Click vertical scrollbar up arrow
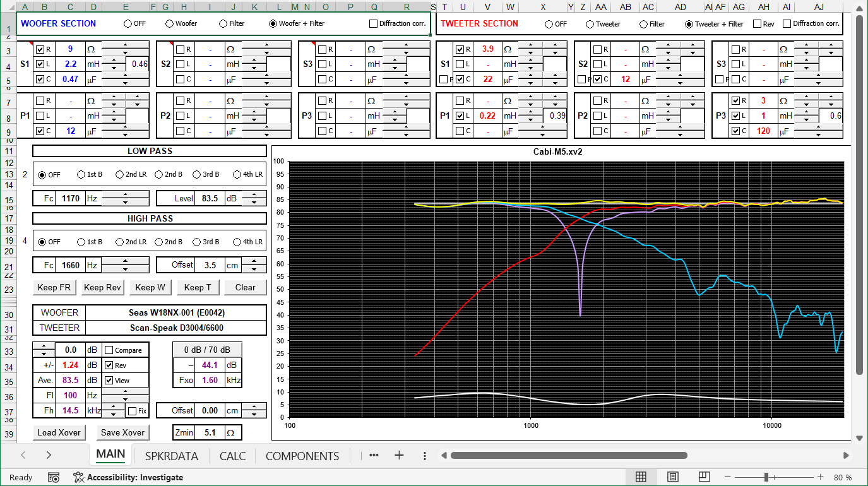Image resolution: width=868 pixels, height=486 pixels. tap(860, 8)
